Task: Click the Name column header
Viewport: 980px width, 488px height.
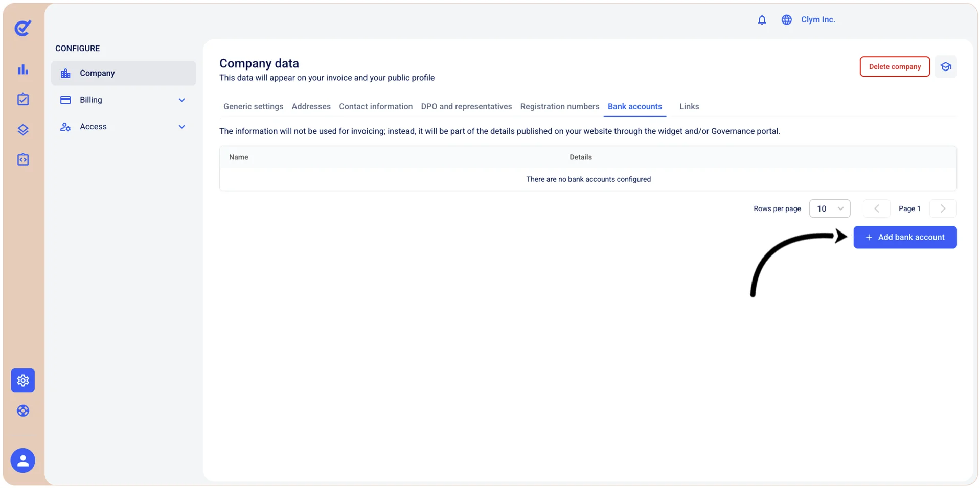Action: point(239,157)
